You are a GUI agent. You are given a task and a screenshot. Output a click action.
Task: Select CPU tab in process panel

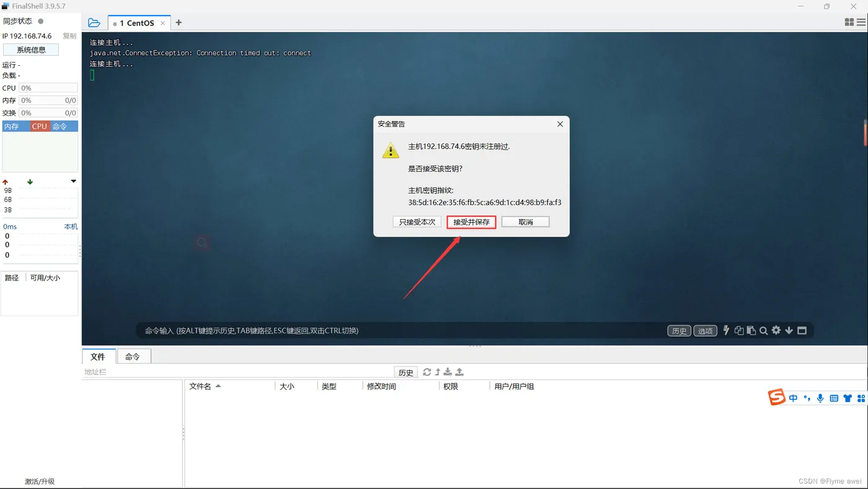40,126
